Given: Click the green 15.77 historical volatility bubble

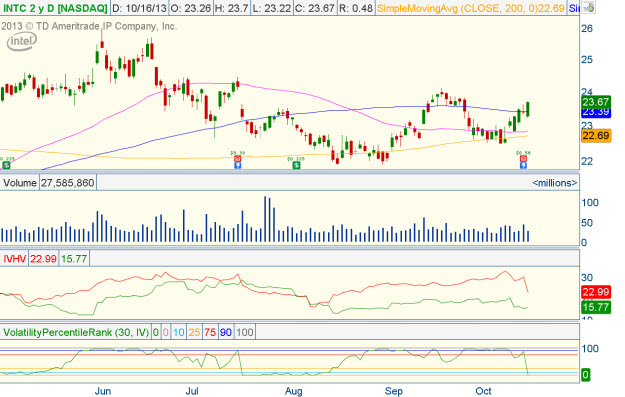Looking at the screenshot, I should pyautogui.click(x=596, y=307).
